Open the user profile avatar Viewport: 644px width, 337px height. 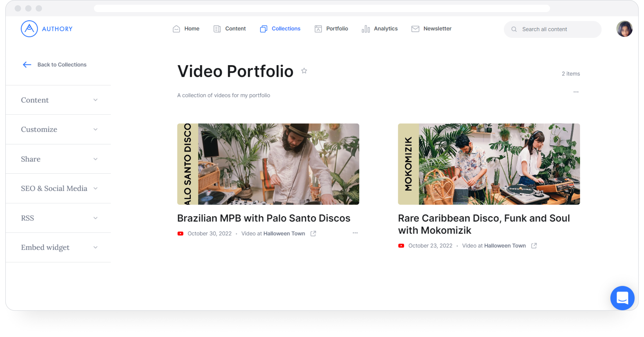[624, 29]
